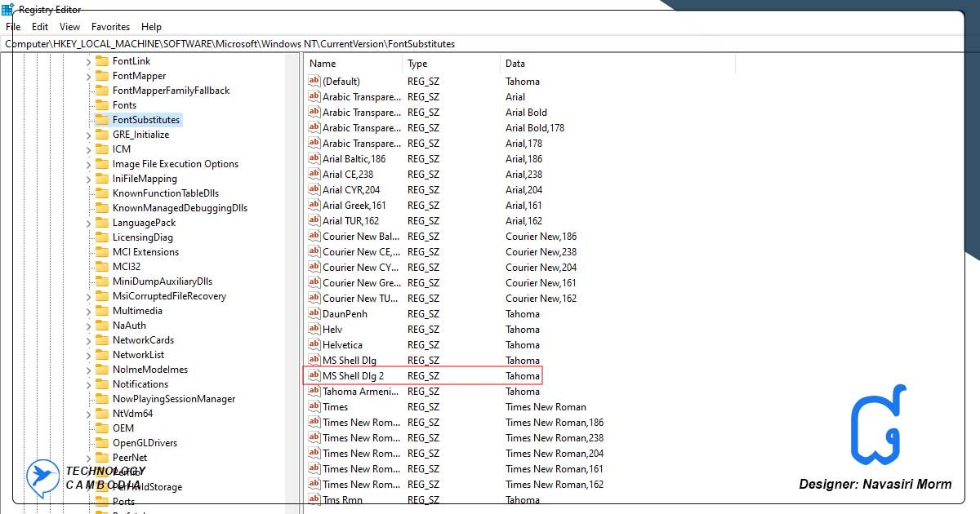Select the PeerNet key
Viewport: 980px width, 514px height.
pyautogui.click(x=130, y=458)
